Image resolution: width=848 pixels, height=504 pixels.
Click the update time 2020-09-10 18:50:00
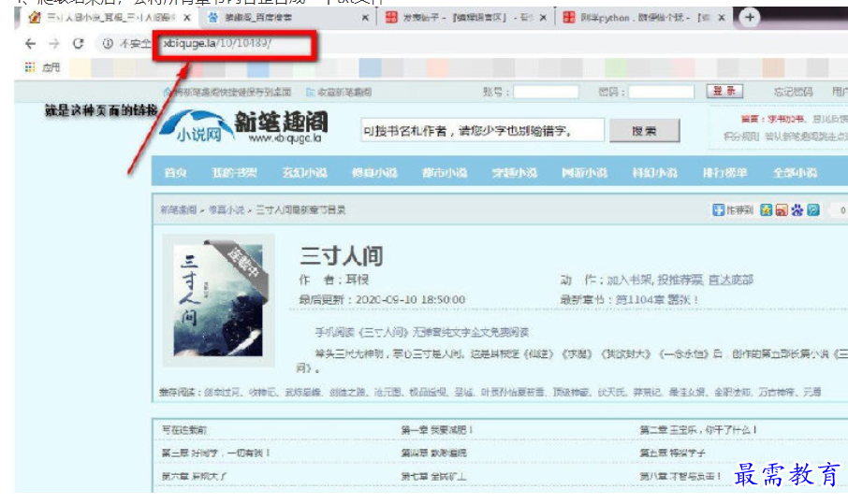coord(411,299)
